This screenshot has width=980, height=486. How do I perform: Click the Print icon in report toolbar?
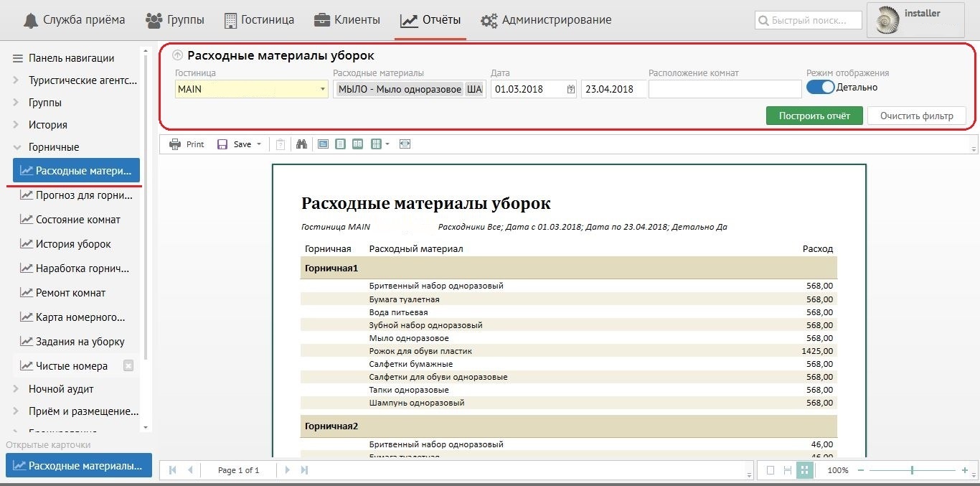pos(175,144)
